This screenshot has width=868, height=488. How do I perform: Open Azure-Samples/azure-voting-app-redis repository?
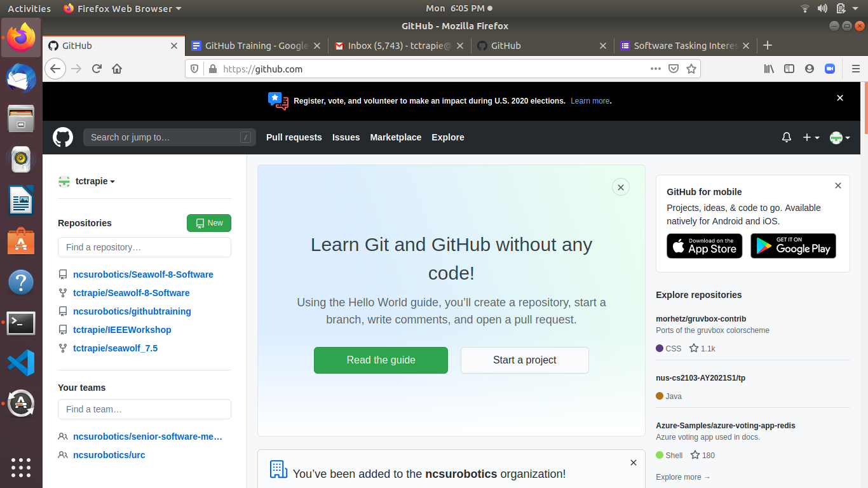click(726, 426)
